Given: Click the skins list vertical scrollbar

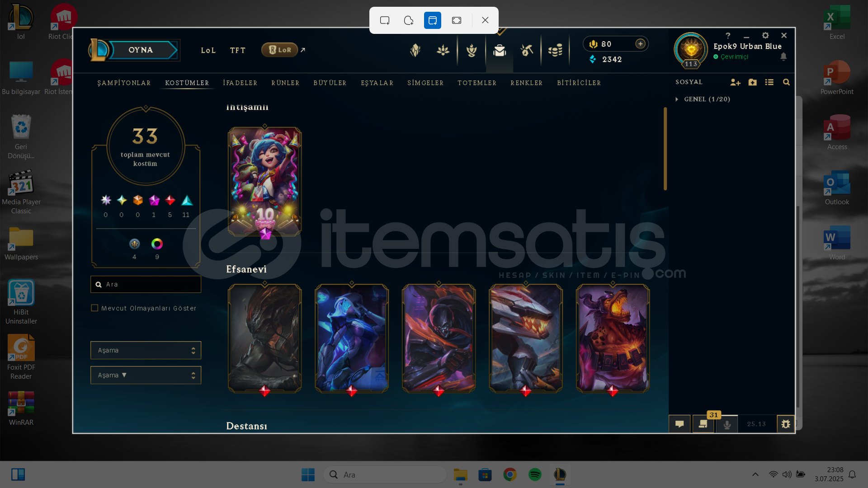Looking at the screenshot, I should [x=665, y=149].
